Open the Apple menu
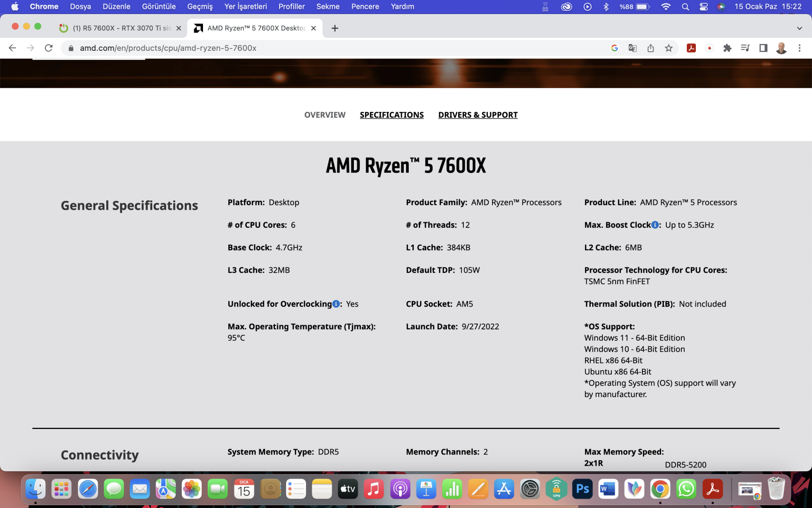 click(x=15, y=7)
